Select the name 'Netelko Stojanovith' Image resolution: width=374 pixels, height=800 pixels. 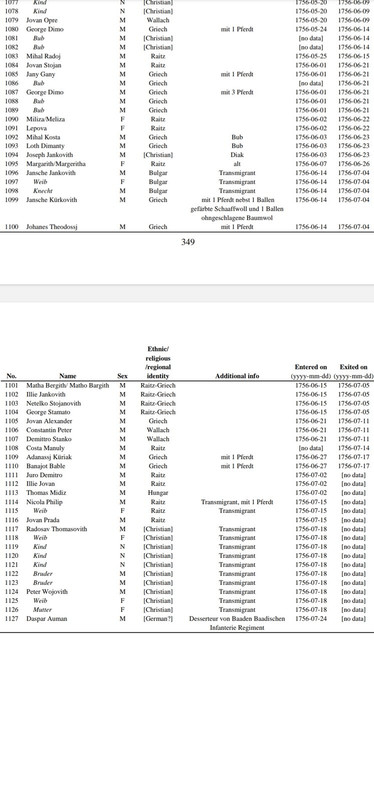tap(54, 403)
